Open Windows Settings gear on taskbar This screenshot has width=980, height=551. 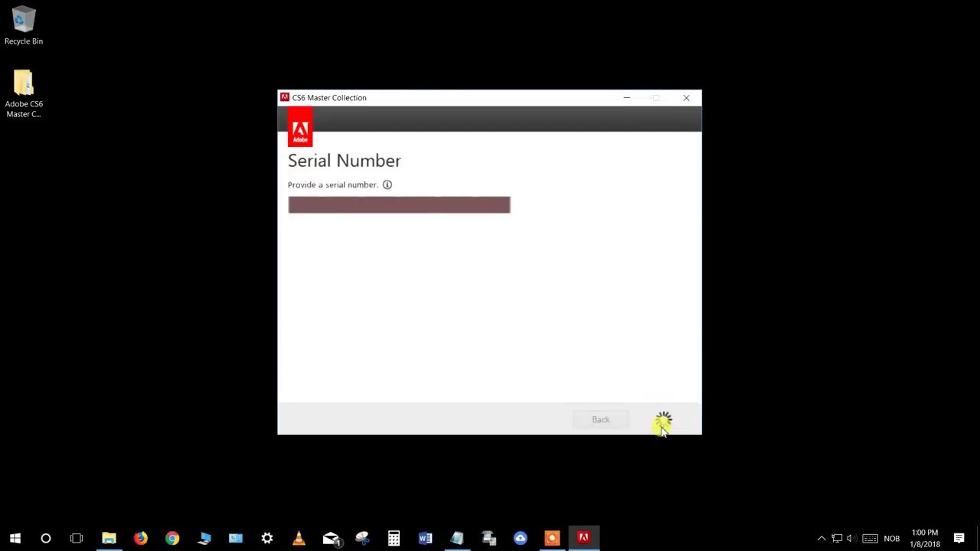pos(267,538)
